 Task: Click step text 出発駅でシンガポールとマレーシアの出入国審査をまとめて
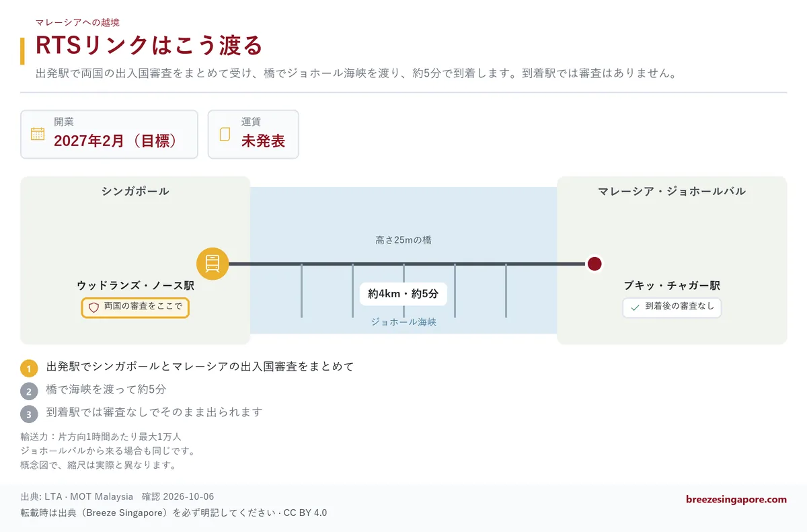pyautogui.click(x=200, y=367)
